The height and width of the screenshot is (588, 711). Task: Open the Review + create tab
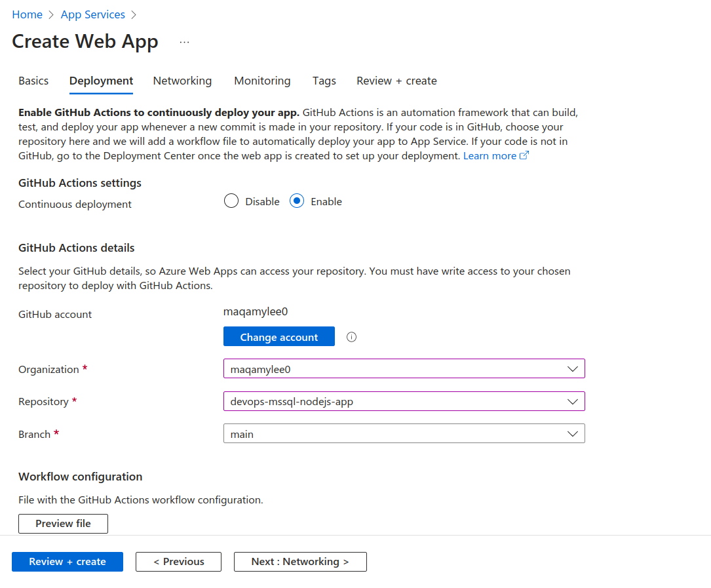[396, 81]
